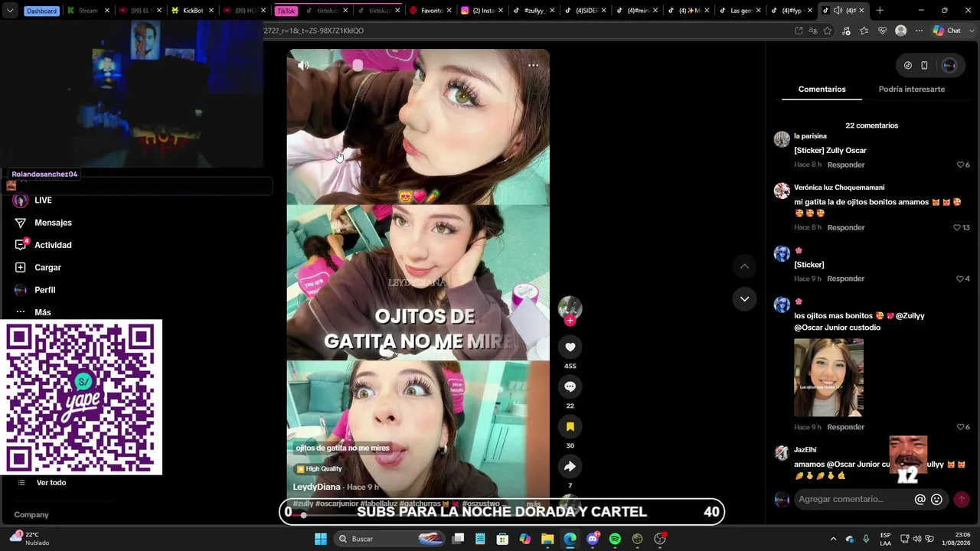Open a new browser tab
The image size is (980, 551).
(x=880, y=11)
